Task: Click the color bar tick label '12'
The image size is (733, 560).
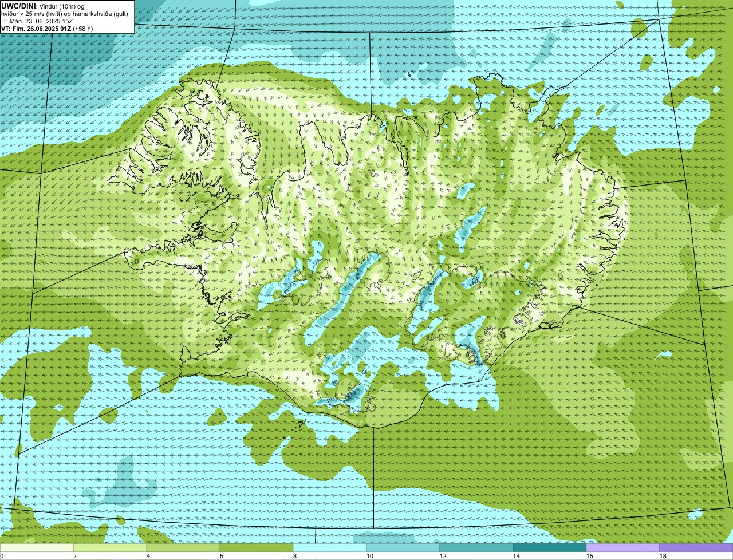Action: click(443, 556)
